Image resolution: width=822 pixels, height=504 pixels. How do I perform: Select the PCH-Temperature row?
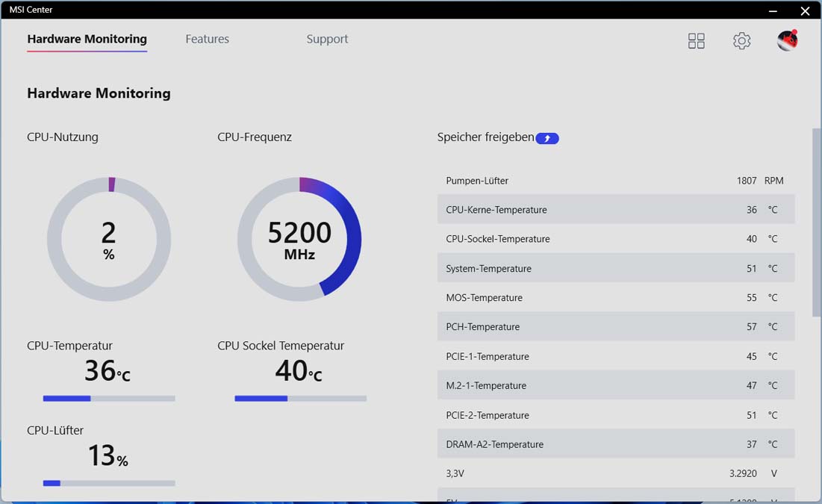pos(616,327)
